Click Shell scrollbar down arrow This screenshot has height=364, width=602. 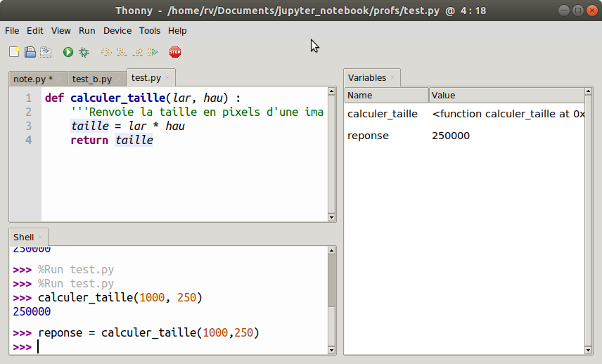coord(332,350)
